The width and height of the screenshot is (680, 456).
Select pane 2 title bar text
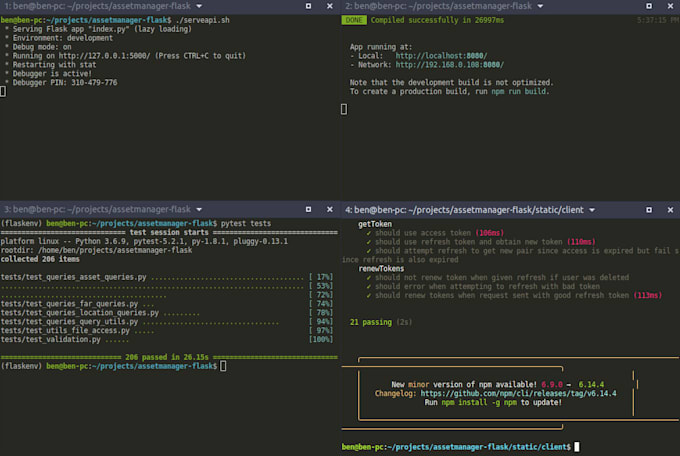(x=438, y=6)
